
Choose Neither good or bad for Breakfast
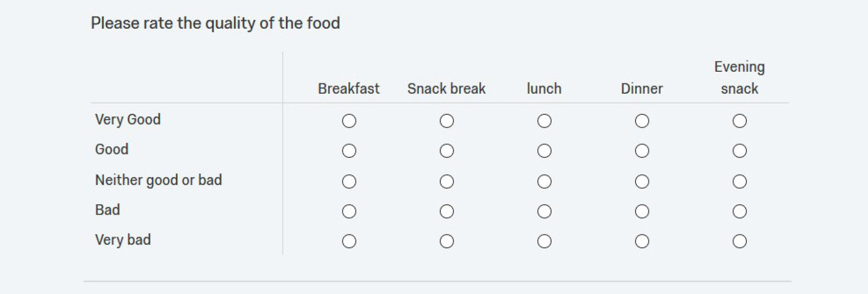[x=349, y=182]
